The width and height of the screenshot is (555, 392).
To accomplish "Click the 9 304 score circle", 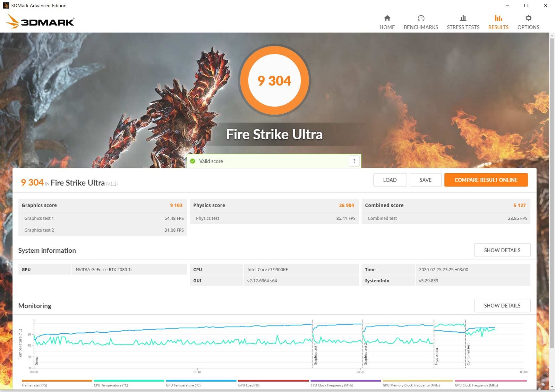I will 274,80.
